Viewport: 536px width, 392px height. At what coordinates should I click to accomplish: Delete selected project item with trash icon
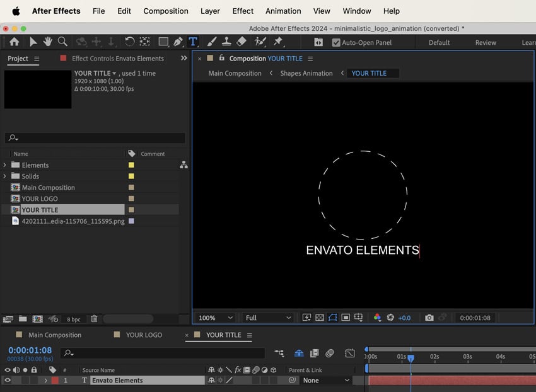(94, 318)
